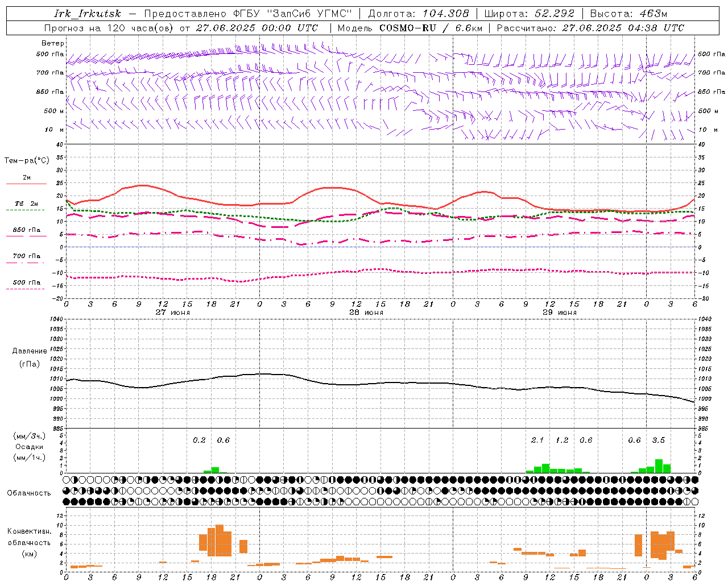Click the (мм/1ч.) unit label
The image size is (728, 582).
click(x=30, y=458)
